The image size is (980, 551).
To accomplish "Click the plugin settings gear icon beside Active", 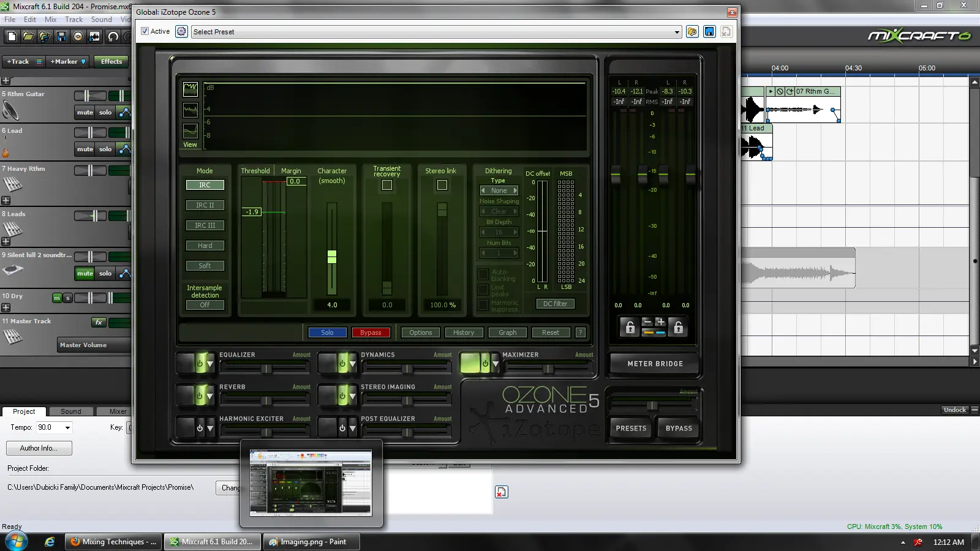I will click(181, 31).
